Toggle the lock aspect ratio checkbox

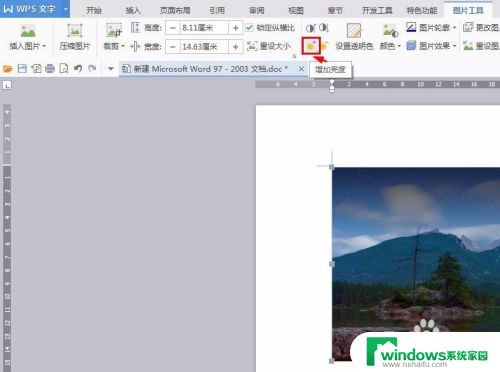pyautogui.click(x=249, y=28)
